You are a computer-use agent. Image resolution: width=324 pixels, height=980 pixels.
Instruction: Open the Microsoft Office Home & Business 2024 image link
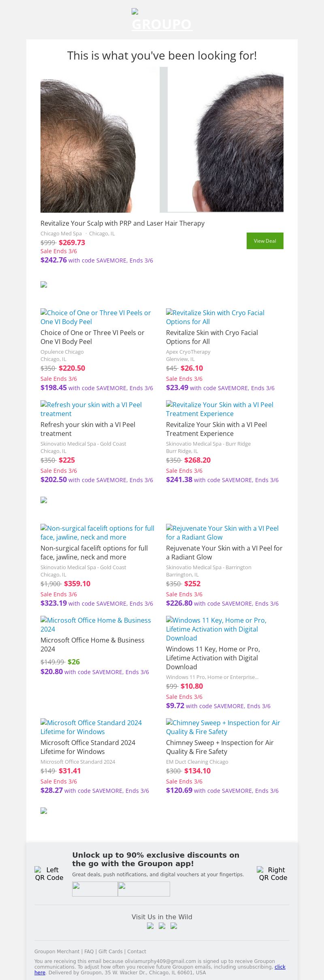96,625
